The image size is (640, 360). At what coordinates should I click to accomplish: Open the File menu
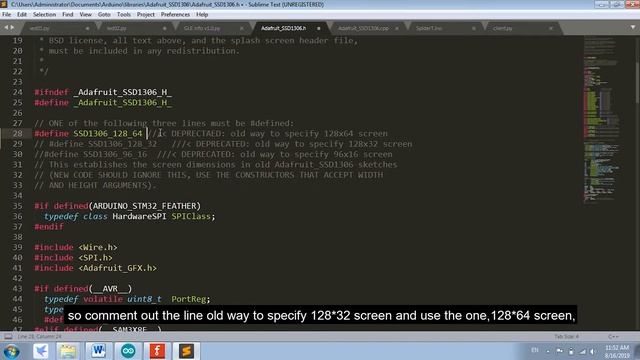click(7, 15)
